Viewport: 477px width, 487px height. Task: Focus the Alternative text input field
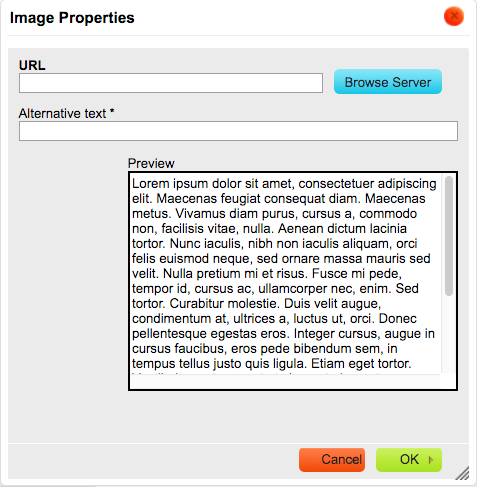click(238, 131)
